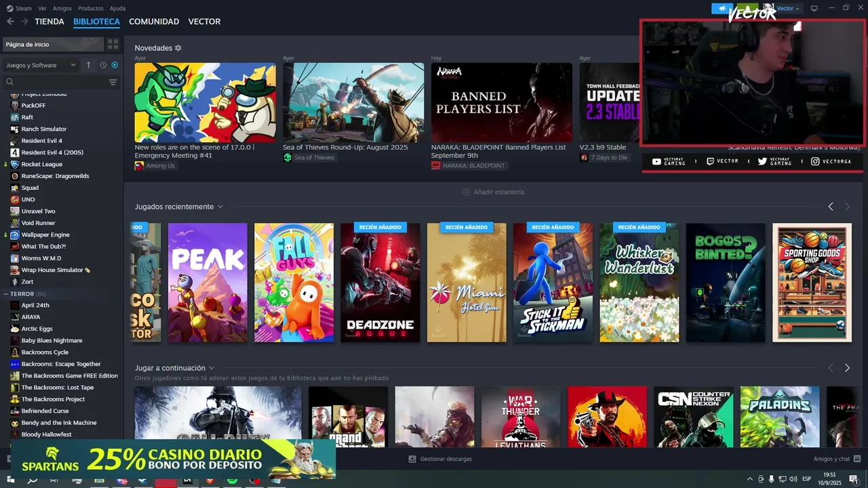
Task: Go forward with the right arrow
Action: tap(24, 22)
